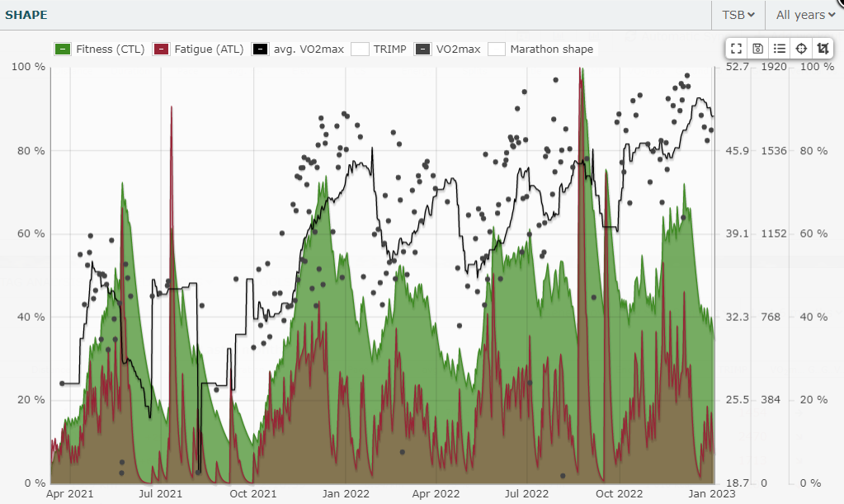Click the Oct 2022 axis label
The width and height of the screenshot is (844, 504).
click(x=619, y=493)
